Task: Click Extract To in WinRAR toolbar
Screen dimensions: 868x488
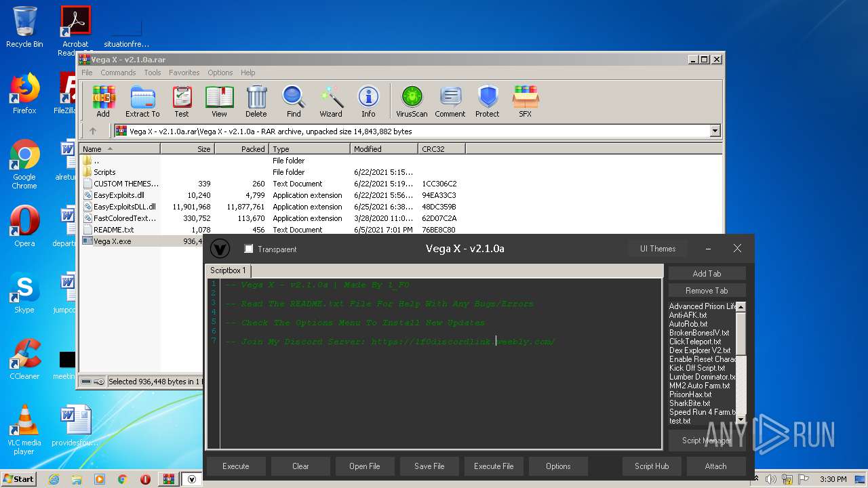Action: pos(142,102)
